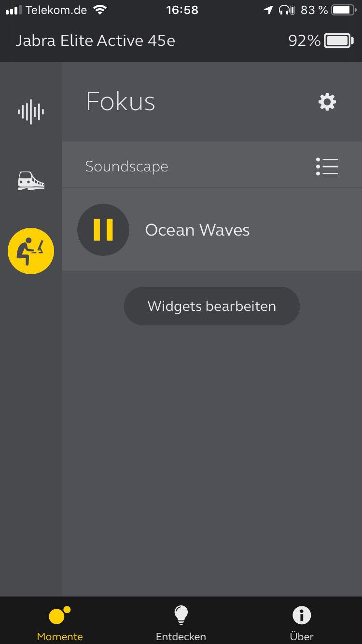The image size is (362, 644).
Task: Open Fokus settings gear icon
Action: pos(327,102)
